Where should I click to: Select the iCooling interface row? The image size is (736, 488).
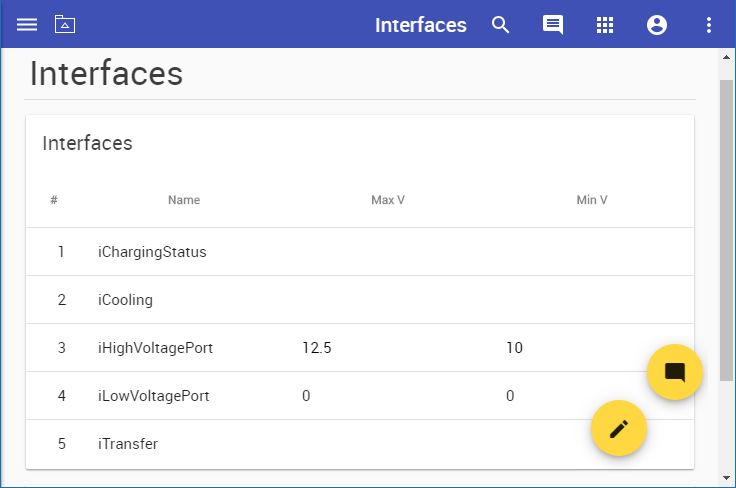pyautogui.click(x=126, y=300)
